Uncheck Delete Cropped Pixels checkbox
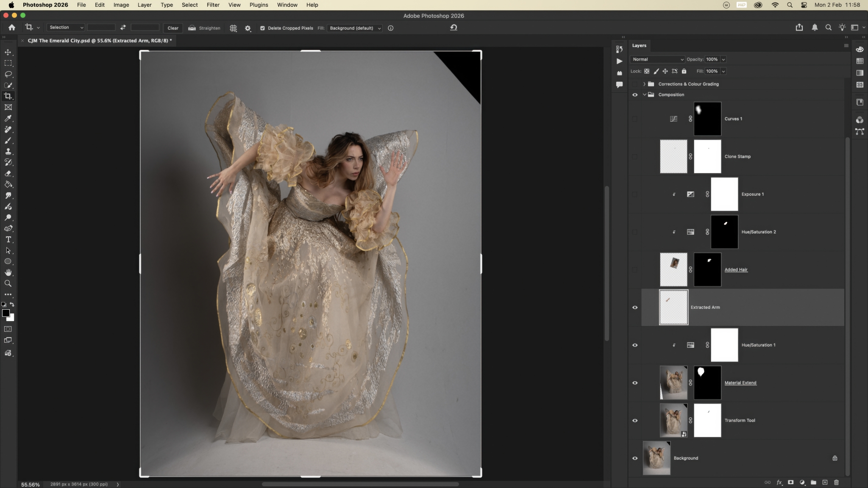Screen dimensions: 868x488 (x=262, y=28)
